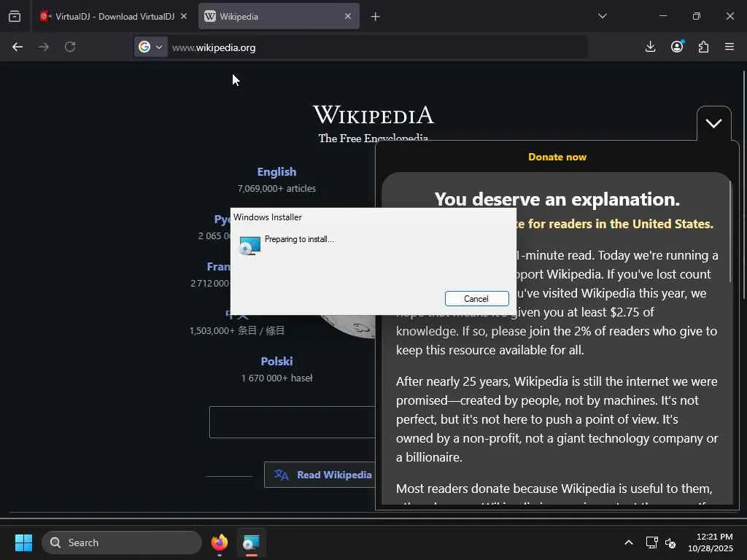Show hidden system tray icons
Viewport: 747px width, 560px height.
pyautogui.click(x=629, y=542)
